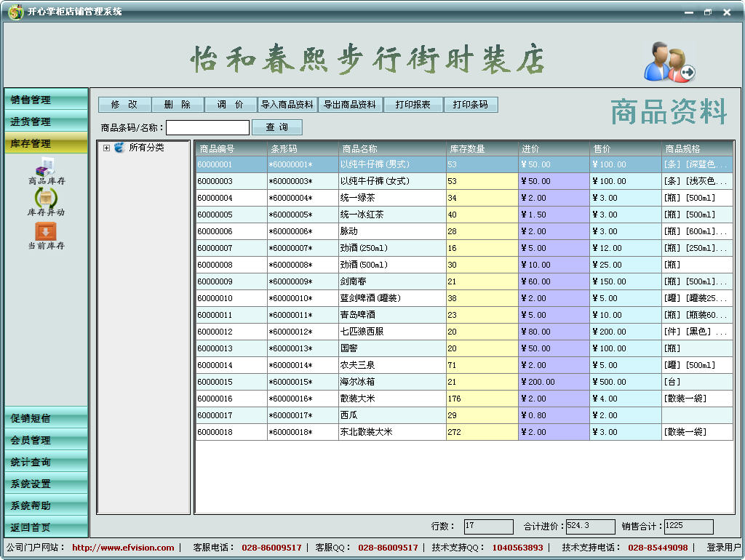Open the 系统帮助 menu section
The height and width of the screenshot is (560, 745).
[46, 505]
